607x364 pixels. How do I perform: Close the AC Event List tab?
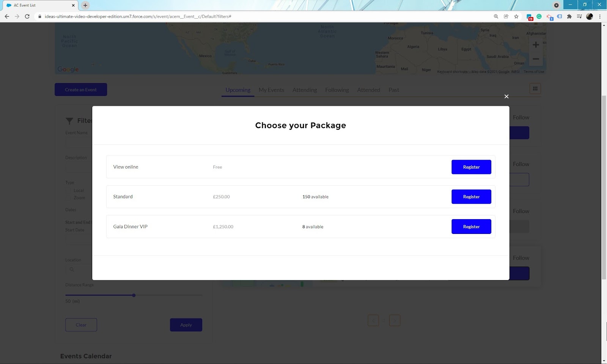(73, 5)
